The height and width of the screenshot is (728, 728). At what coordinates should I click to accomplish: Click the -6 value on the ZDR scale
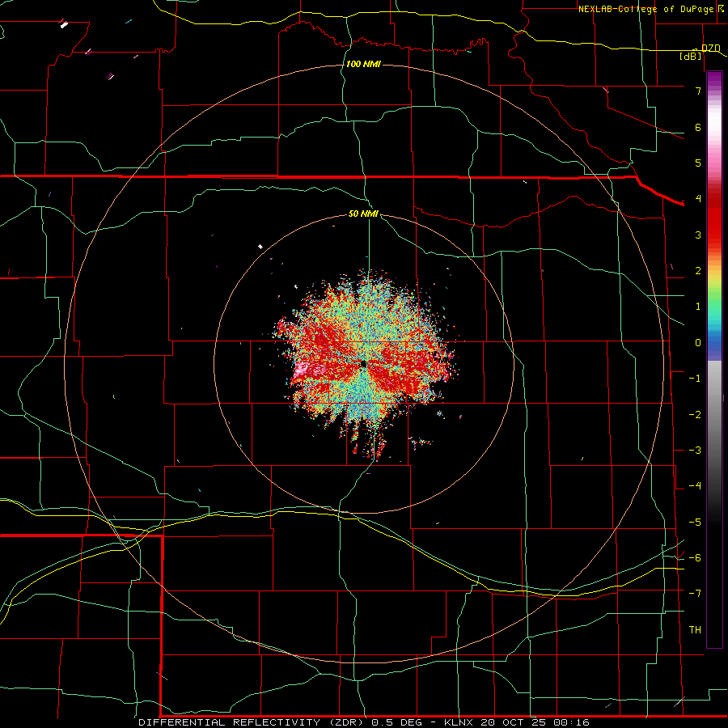(695, 558)
